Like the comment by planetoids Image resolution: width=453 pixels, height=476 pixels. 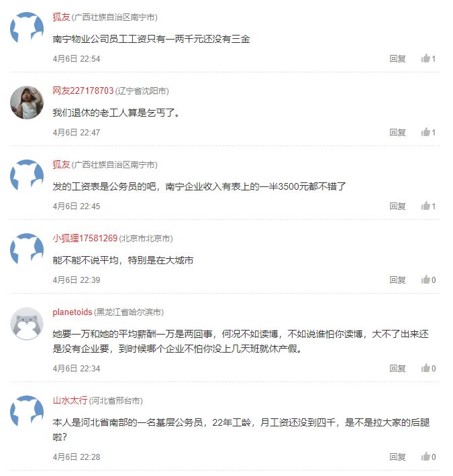coord(425,369)
